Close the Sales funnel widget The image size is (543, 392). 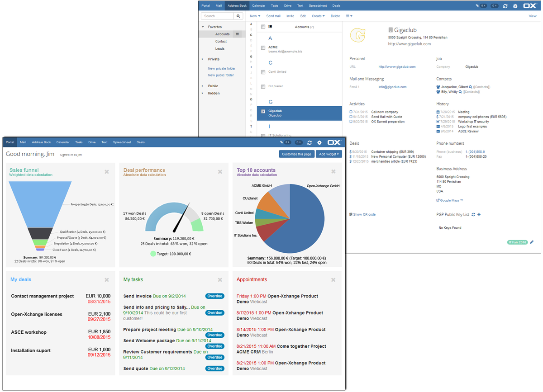(x=107, y=172)
